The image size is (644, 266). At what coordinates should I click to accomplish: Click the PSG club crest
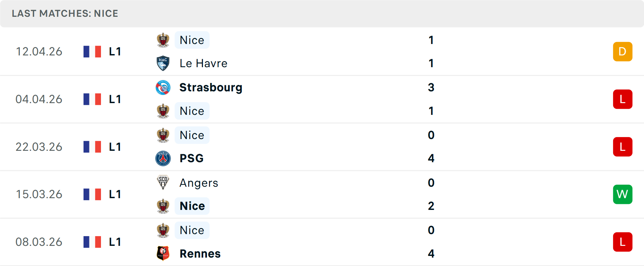click(163, 159)
